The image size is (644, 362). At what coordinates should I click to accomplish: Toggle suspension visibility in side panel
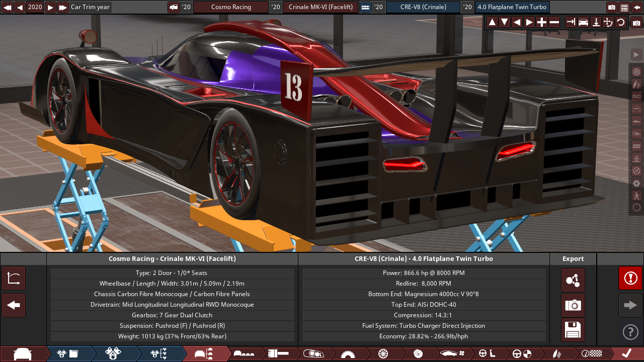tap(636, 84)
